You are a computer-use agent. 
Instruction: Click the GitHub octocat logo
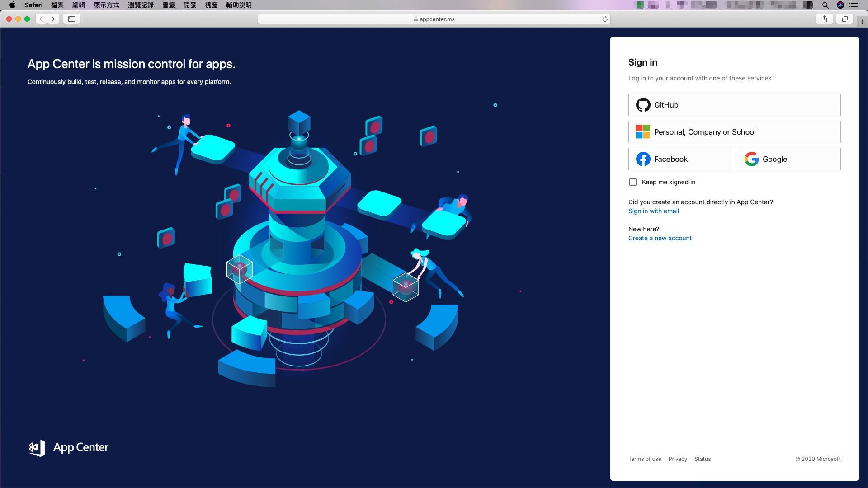pyautogui.click(x=643, y=105)
